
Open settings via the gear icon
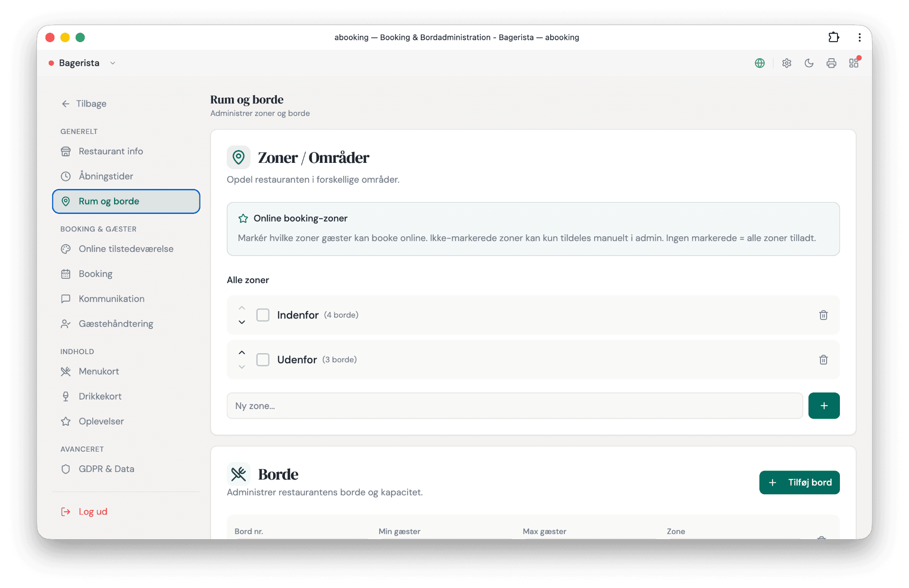click(786, 63)
